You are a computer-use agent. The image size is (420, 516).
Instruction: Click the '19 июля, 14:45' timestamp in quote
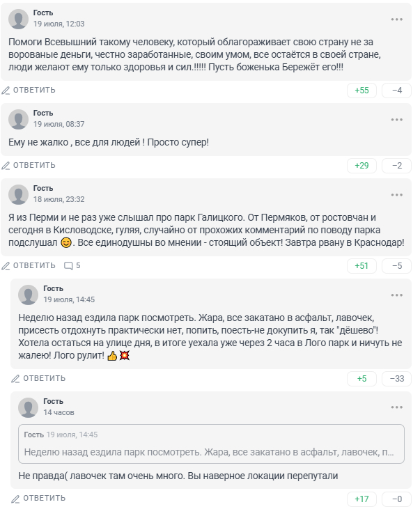point(72,435)
